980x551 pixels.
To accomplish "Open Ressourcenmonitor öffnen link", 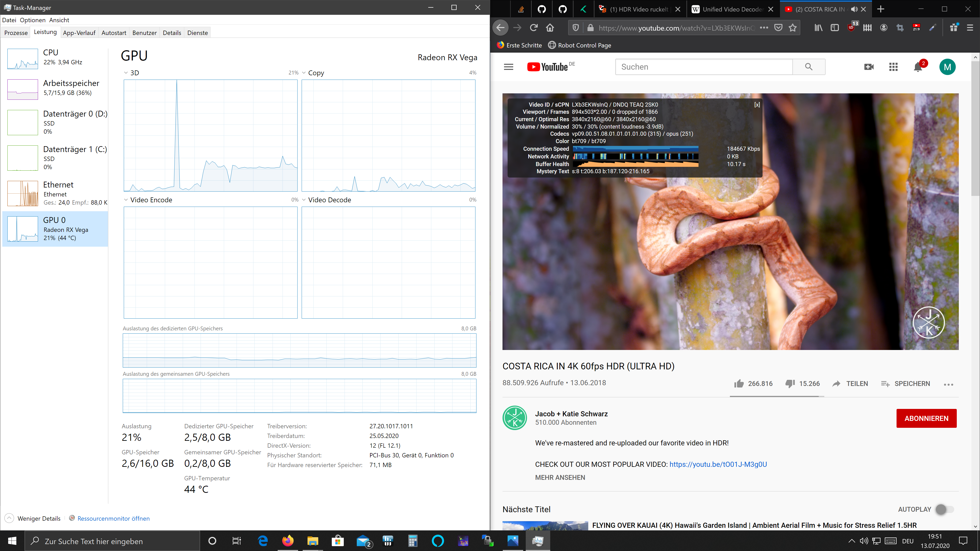I will pos(113,518).
